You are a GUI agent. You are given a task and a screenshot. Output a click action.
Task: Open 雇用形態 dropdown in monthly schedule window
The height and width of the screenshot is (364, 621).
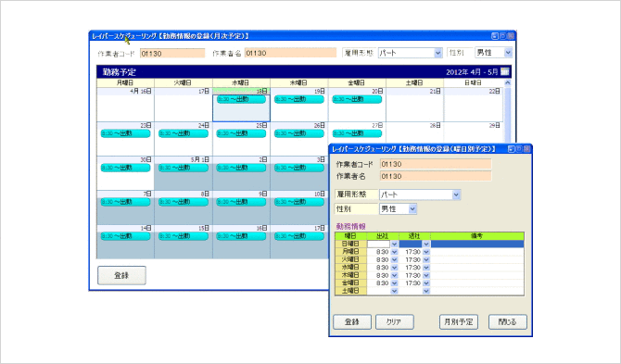coord(437,53)
